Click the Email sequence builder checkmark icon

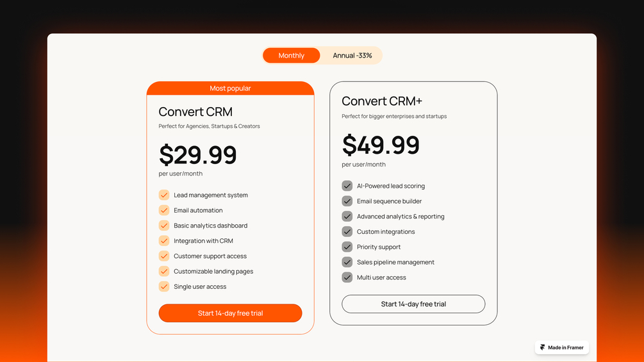point(347,201)
